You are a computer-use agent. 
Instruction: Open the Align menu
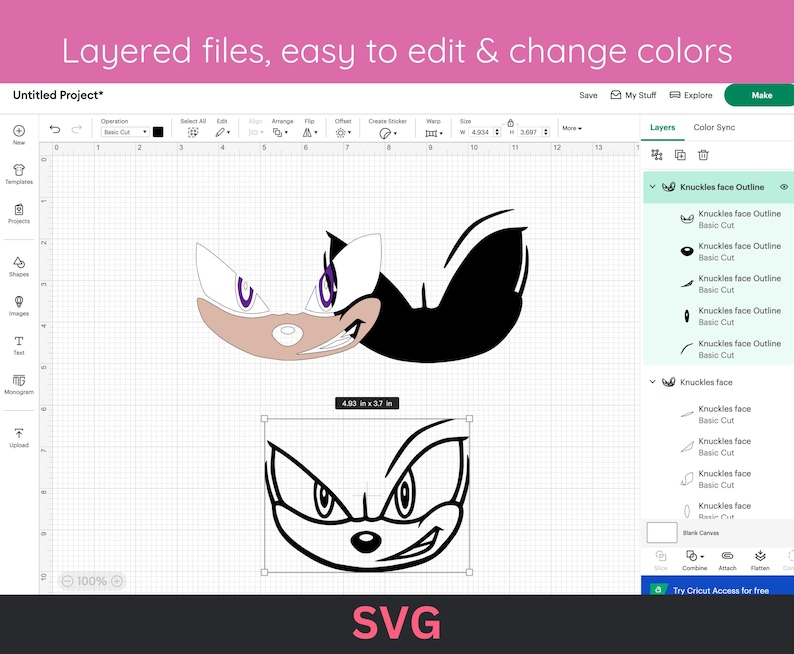256,133
